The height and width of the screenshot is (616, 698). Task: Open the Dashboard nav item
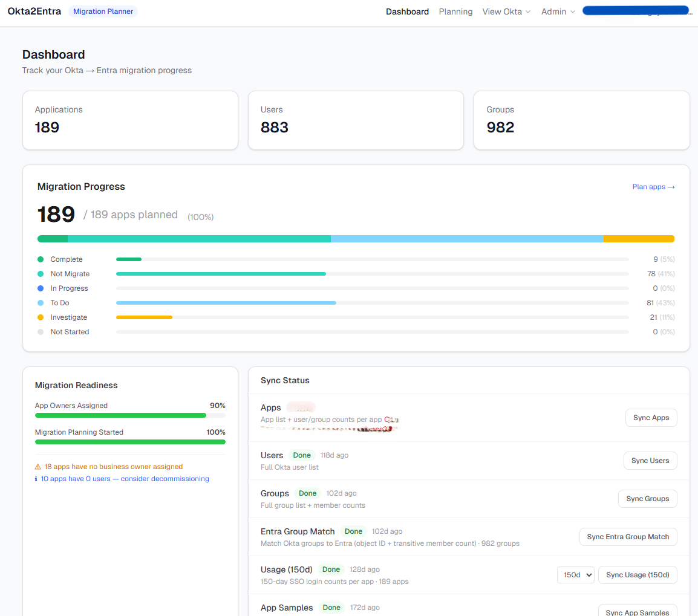point(407,11)
